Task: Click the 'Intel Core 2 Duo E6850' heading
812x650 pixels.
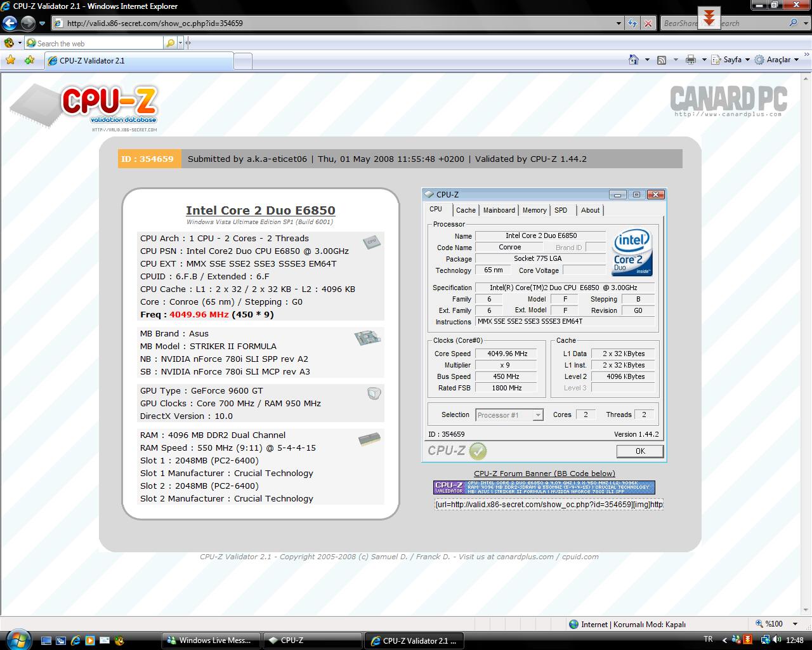Action: tap(260, 210)
